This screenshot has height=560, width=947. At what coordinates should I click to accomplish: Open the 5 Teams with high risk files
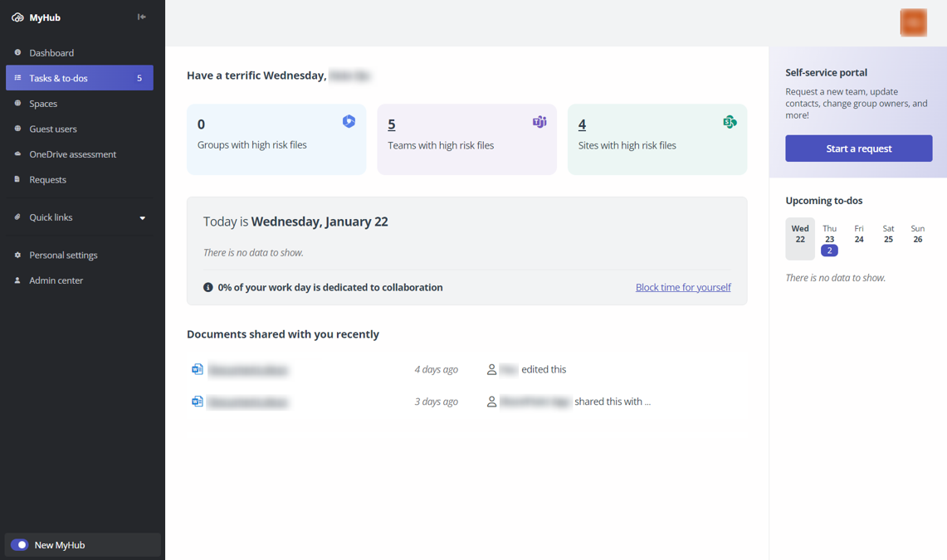coord(392,124)
